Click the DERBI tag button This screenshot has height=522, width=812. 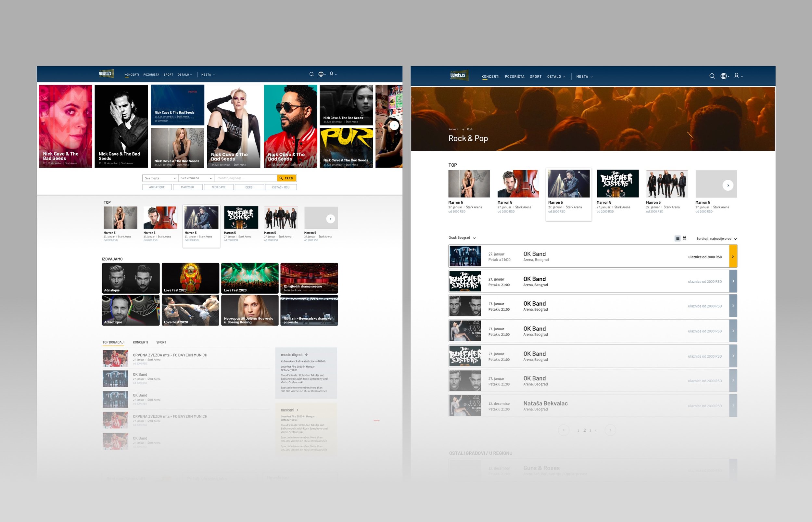click(249, 187)
